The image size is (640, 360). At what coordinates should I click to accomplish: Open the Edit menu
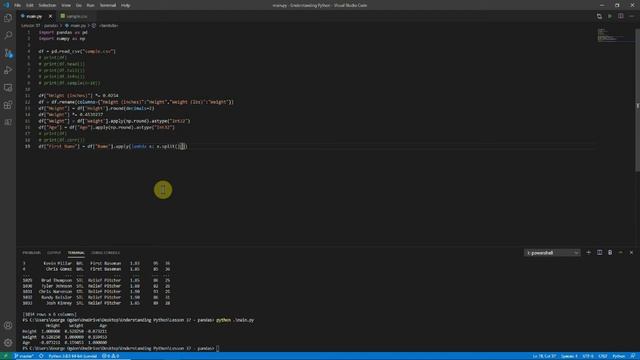(x=30, y=5)
